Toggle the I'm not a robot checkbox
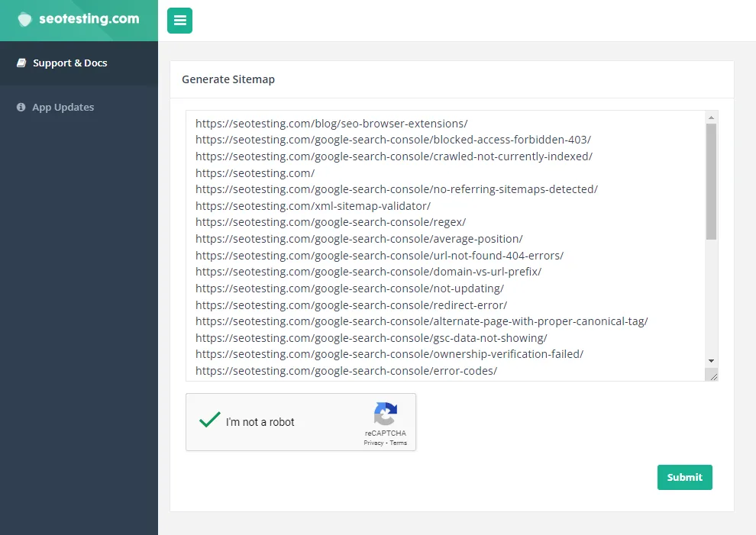This screenshot has height=535, width=756. (210, 420)
